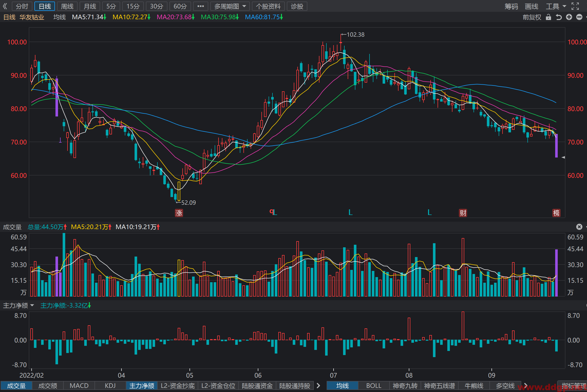Click the 主力净额:-3.32亿 value

(x=66, y=306)
